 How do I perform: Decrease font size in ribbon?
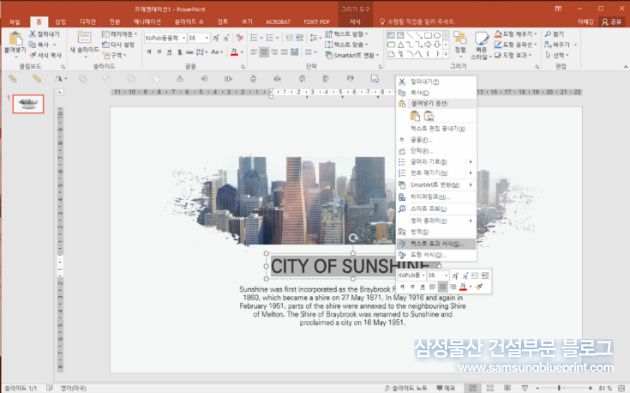tap(226, 38)
